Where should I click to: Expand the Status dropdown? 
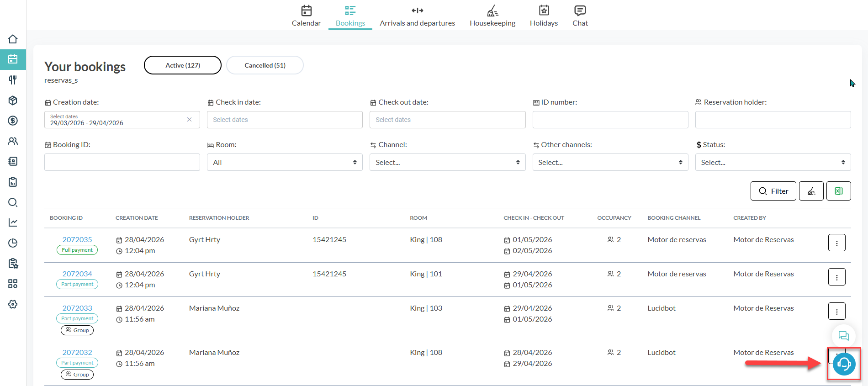[773, 162]
